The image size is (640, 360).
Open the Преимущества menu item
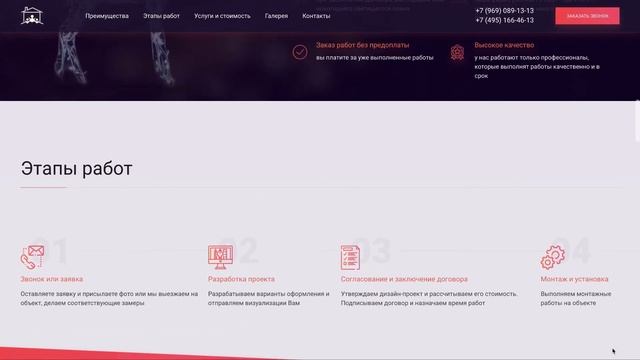pos(107,16)
